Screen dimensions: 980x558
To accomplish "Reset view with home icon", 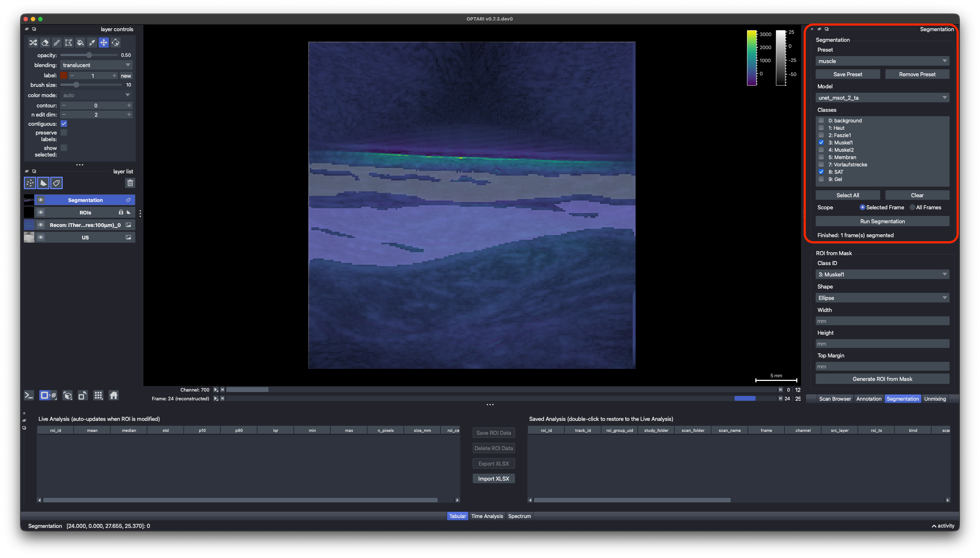I will pos(113,396).
